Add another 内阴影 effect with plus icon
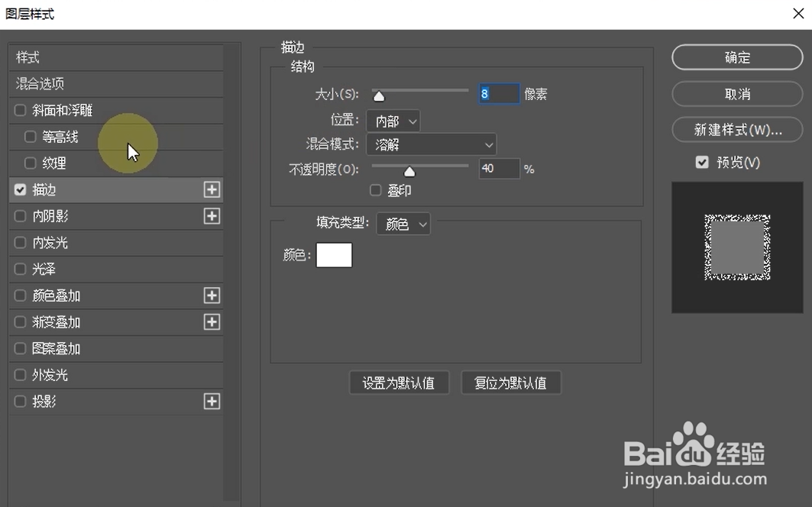 click(x=212, y=216)
